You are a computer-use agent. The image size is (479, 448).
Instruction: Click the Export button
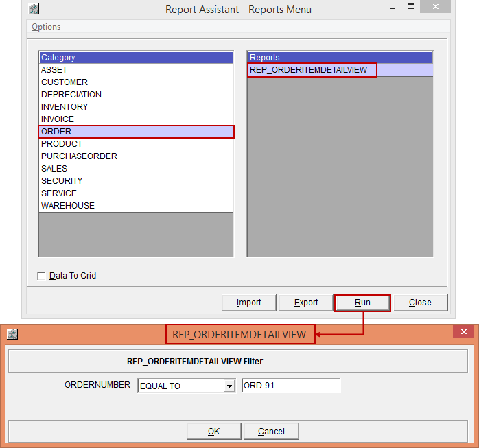(x=306, y=303)
